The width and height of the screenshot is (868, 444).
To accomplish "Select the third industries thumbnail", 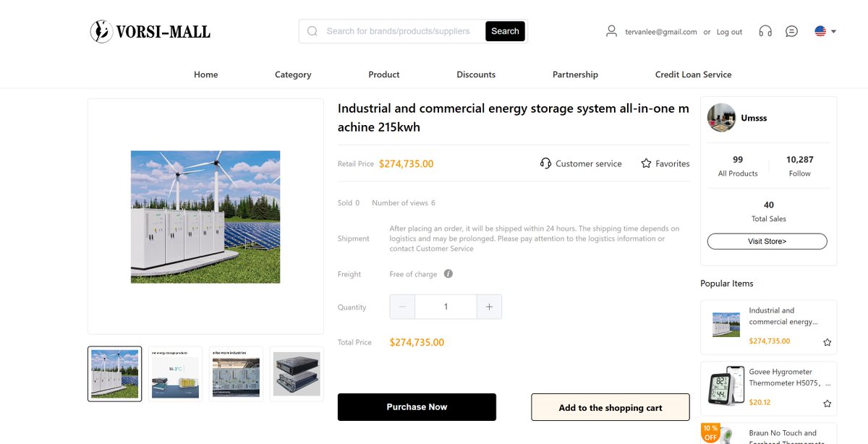I will pyautogui.click(x=236, y=374).
